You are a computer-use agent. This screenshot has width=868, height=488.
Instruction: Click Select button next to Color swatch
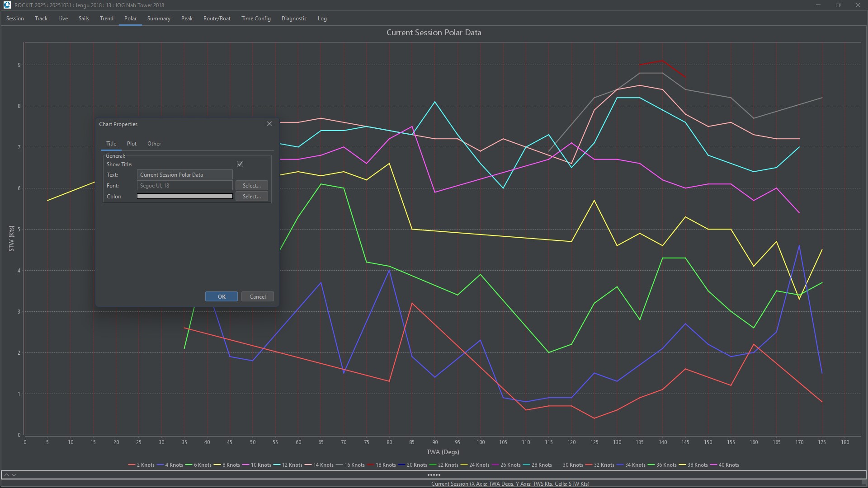[x=251, y=197]
